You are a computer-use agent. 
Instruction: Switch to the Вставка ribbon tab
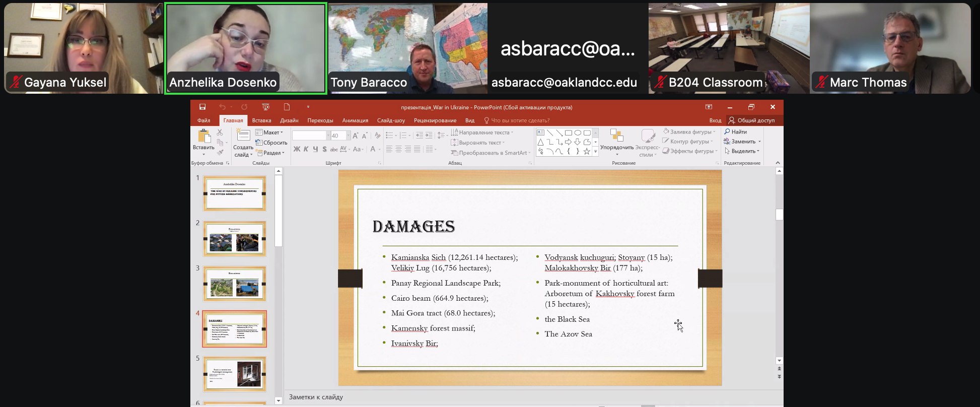coord(261,120)
